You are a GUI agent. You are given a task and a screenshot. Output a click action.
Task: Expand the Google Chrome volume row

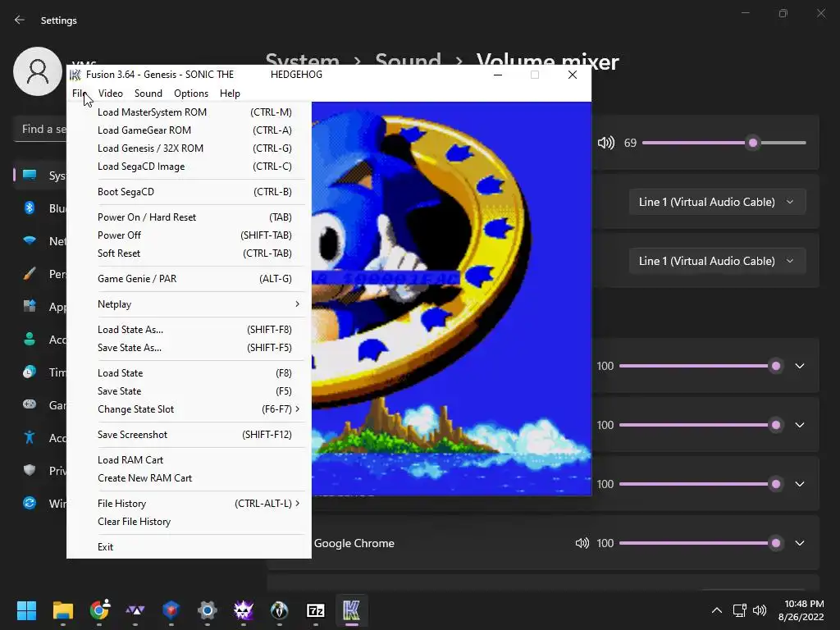pyautogui.click(x=799, y=543)
